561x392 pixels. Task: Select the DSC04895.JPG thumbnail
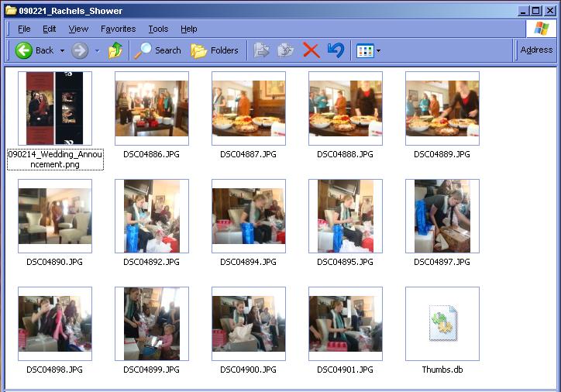[x=346, y=216]
